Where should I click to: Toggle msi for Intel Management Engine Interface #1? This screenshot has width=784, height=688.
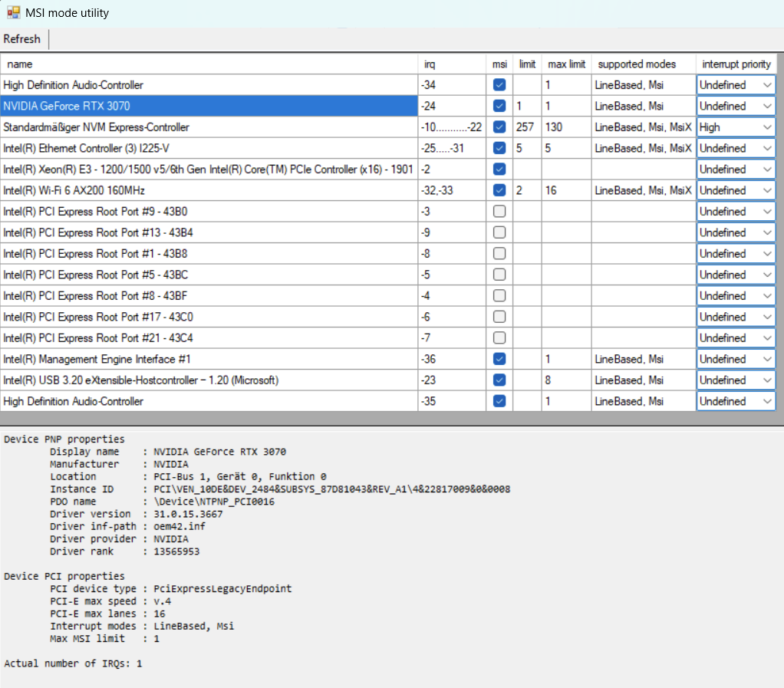pyautogui.click(x=499, y=359)
